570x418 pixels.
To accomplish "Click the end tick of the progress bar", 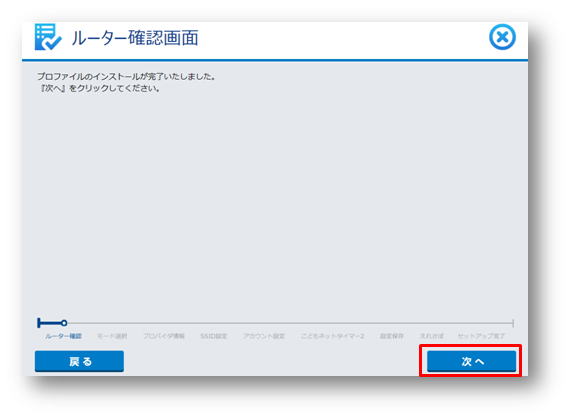I will pyautogui.click(x=513, y=323).
